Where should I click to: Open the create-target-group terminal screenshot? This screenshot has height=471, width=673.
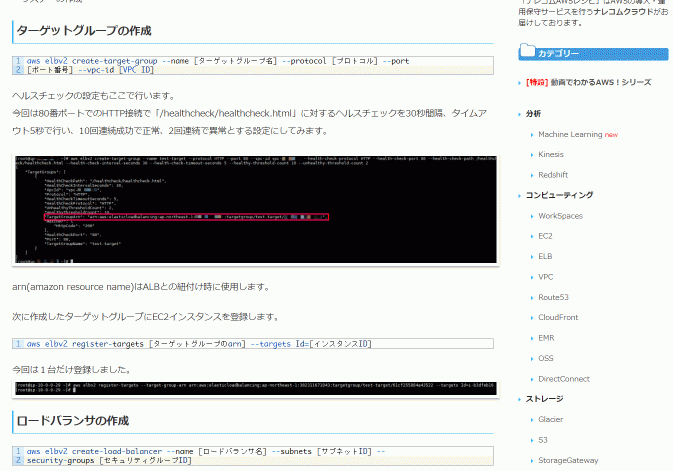[256, 210]
